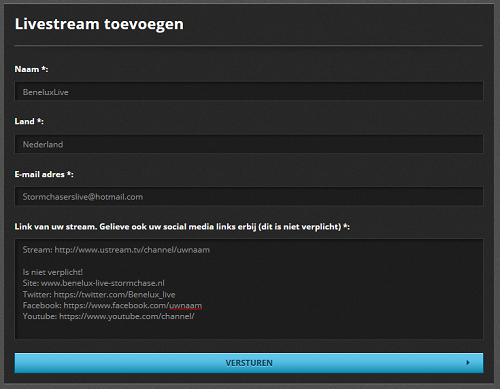Click the Livestream toevoegen heading
This screenshot has width=500, height=389.
[99, 24]
